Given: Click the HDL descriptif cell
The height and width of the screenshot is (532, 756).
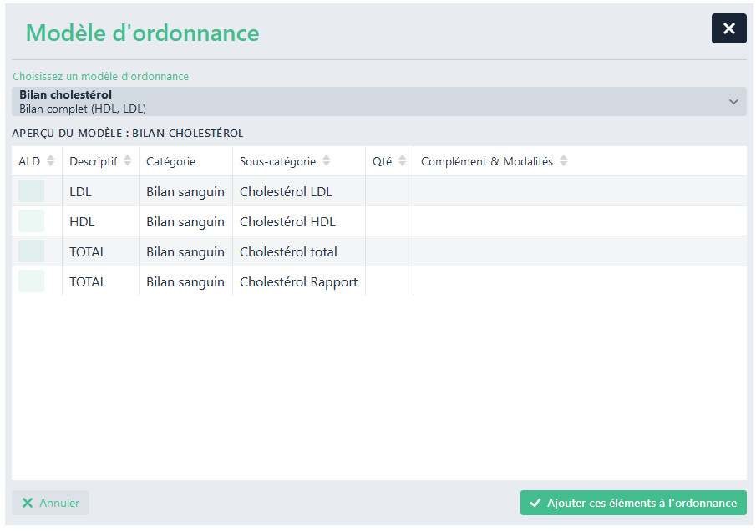Looking at the screenshot, I should click(x=82, y=221).
